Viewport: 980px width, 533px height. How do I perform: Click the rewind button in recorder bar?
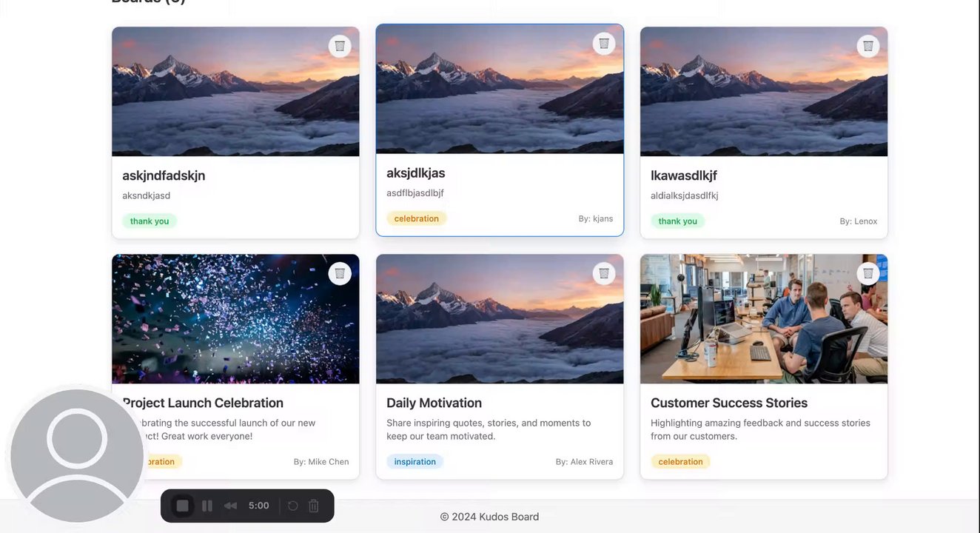231,506
